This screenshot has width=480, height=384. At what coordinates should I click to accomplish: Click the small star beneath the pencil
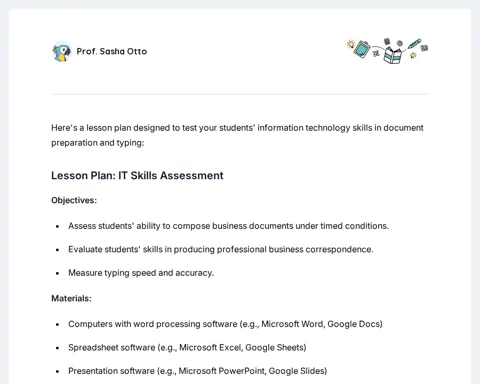413,55
